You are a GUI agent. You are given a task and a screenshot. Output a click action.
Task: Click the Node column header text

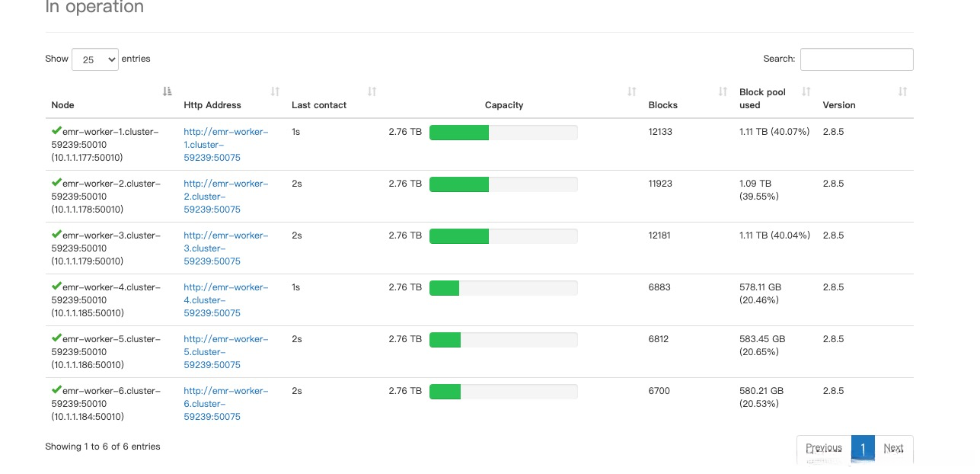coord(63,105)
